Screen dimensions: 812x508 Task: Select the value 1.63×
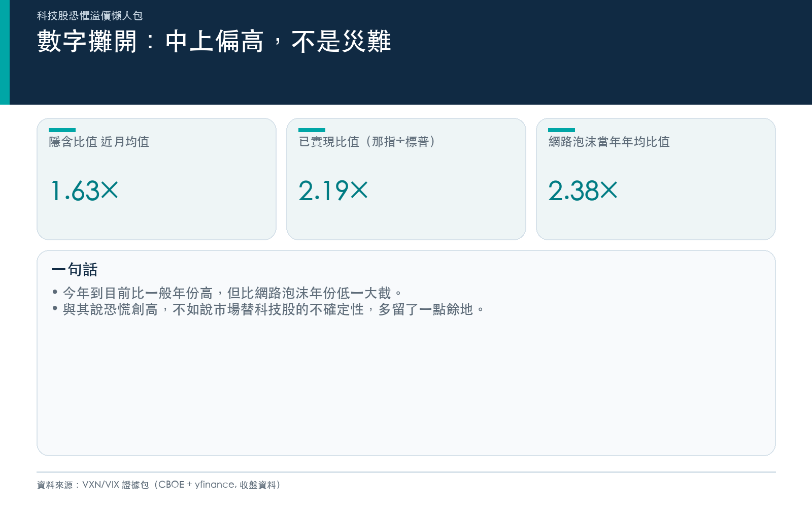click(84, 191)
